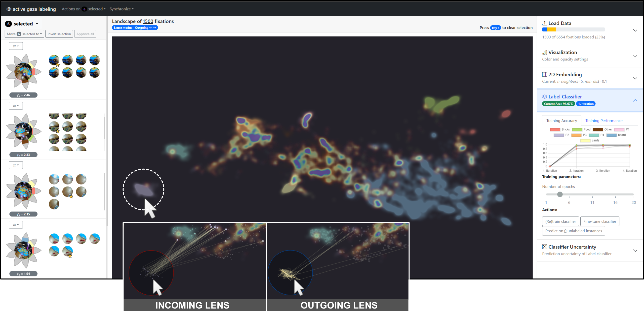The width and height of the screenshot is (644, 312).
Task: Click the eye logo icon
Action: (9, 9)
